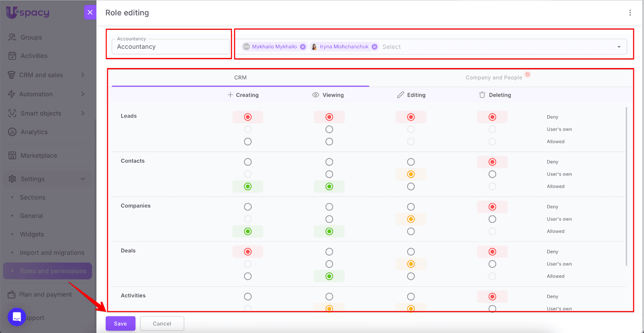Set Contacts Creating to Deny

(x=248, y=162)
